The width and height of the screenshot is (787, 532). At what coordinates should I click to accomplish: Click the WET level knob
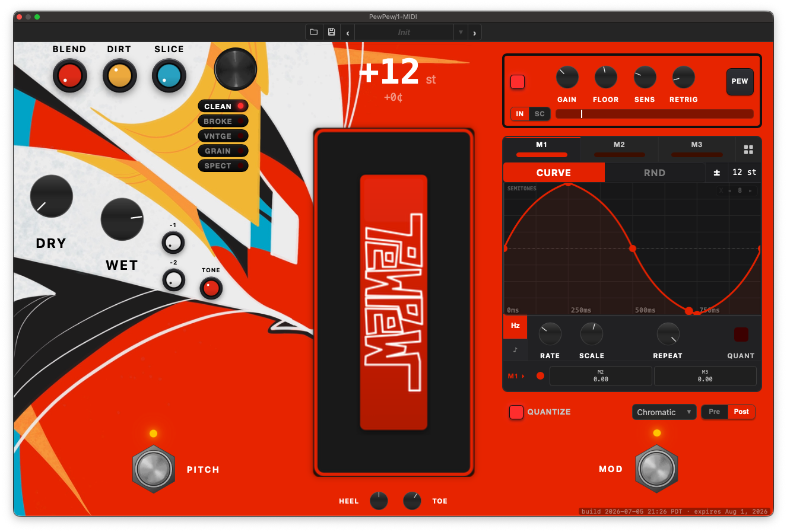tap(122, 219)
